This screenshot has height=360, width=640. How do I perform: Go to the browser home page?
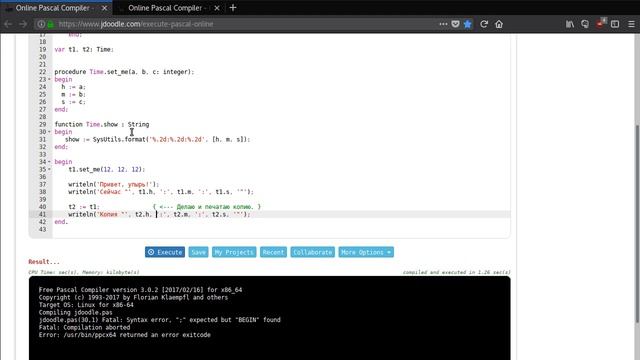(x=499, y=24)
